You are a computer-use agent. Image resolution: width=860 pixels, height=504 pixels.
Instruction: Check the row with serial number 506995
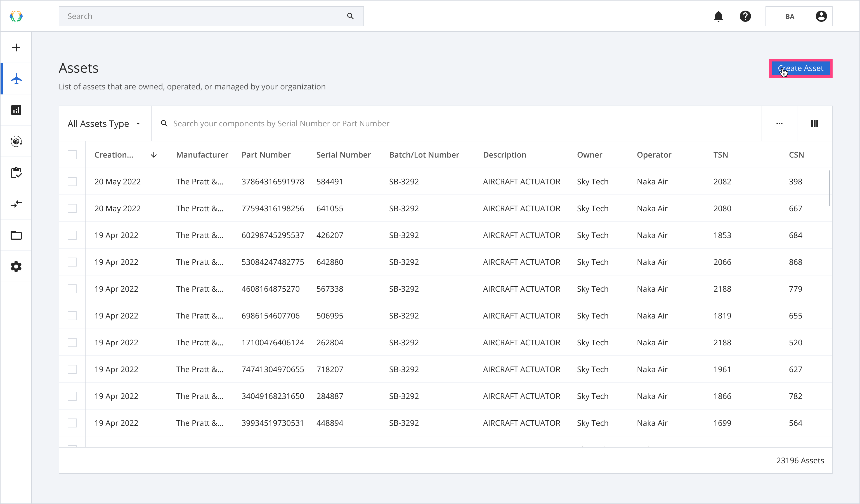[72, 316]
